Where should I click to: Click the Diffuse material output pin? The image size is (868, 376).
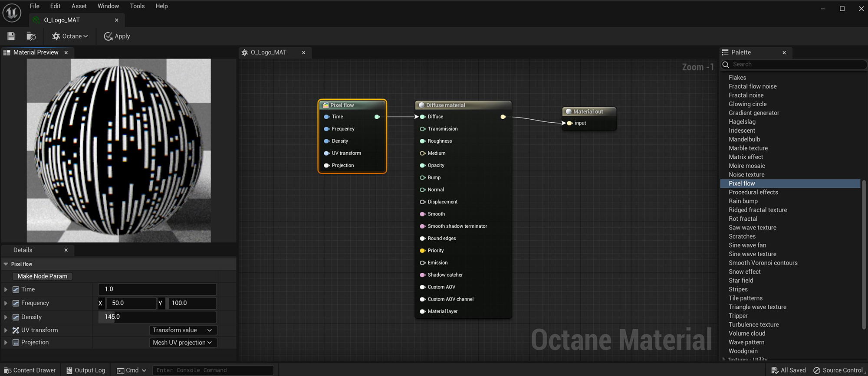pyautogui.click(x=503, y=117)
